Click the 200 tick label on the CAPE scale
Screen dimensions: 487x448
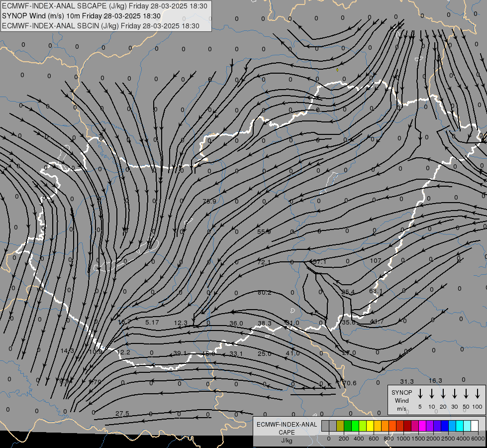[344, 439]
